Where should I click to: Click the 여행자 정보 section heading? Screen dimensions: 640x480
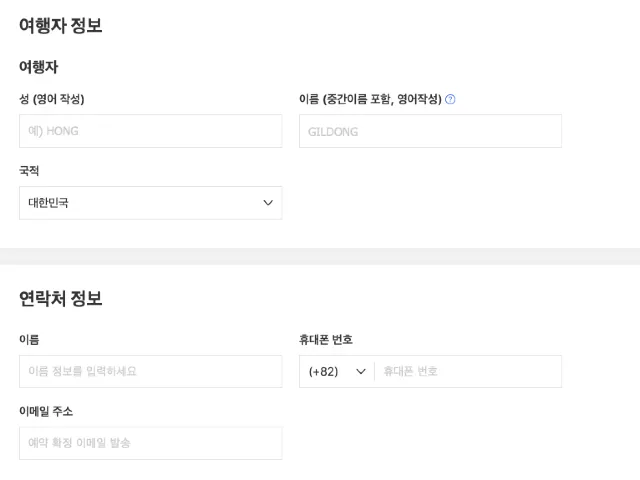pyautogui.click(x=60, y=26)
